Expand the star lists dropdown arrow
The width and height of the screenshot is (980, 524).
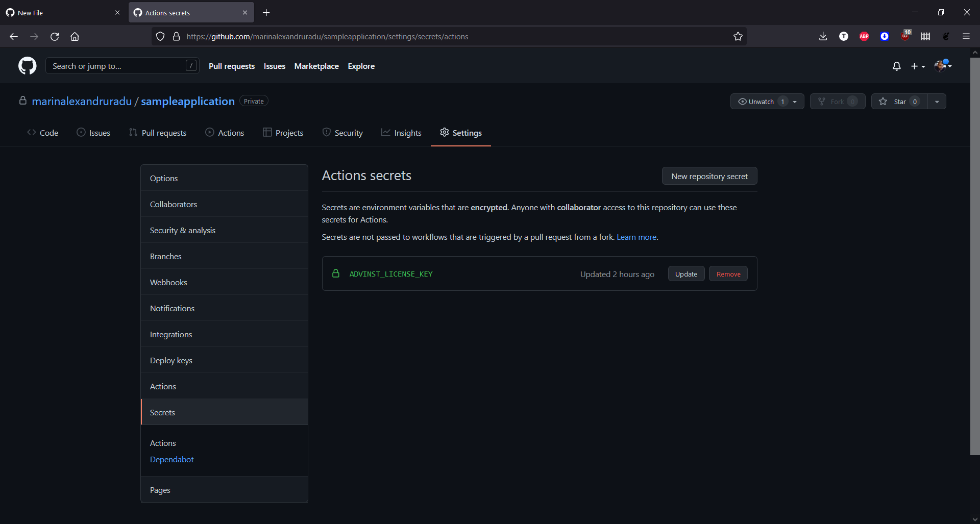click(x=937, y=102)
